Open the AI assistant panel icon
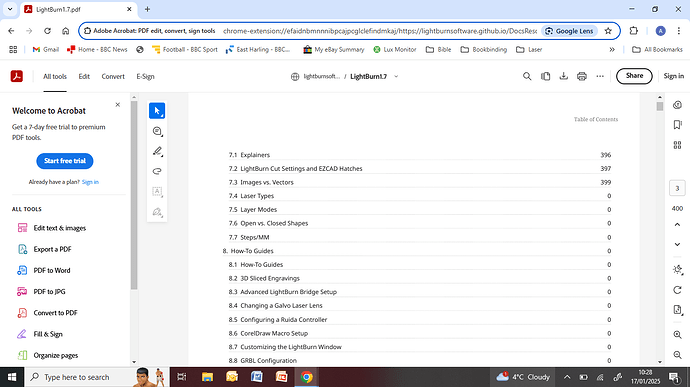The height and width of the screenshot is (387, 690). (677, 105)
